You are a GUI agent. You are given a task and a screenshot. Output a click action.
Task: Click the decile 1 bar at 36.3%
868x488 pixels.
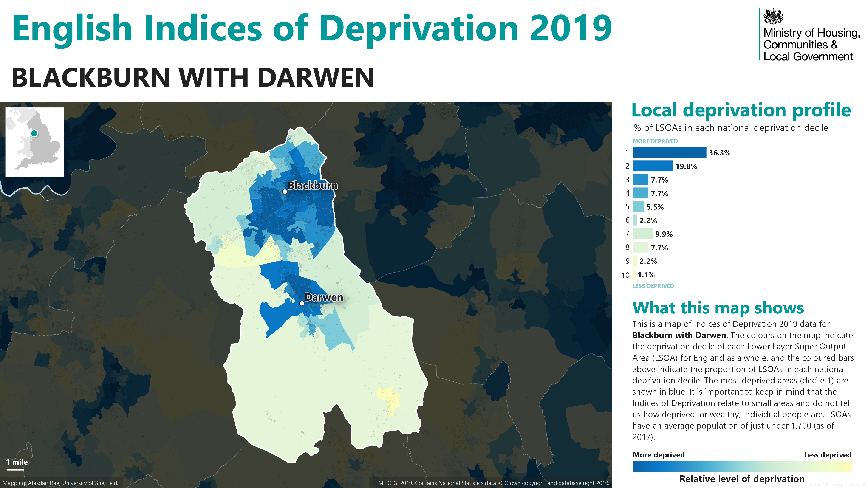[669, 152]
